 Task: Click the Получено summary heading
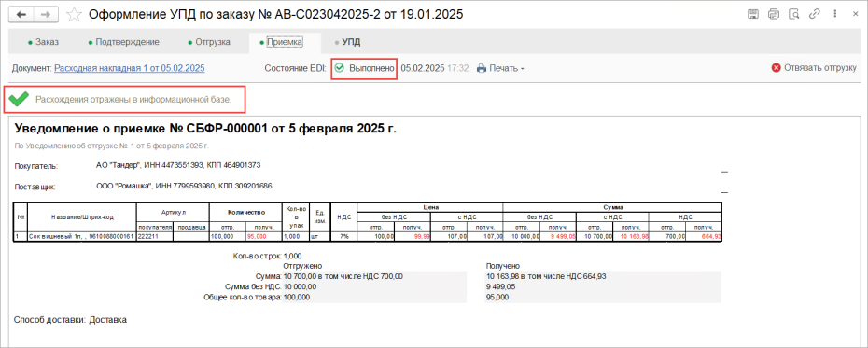502,266
